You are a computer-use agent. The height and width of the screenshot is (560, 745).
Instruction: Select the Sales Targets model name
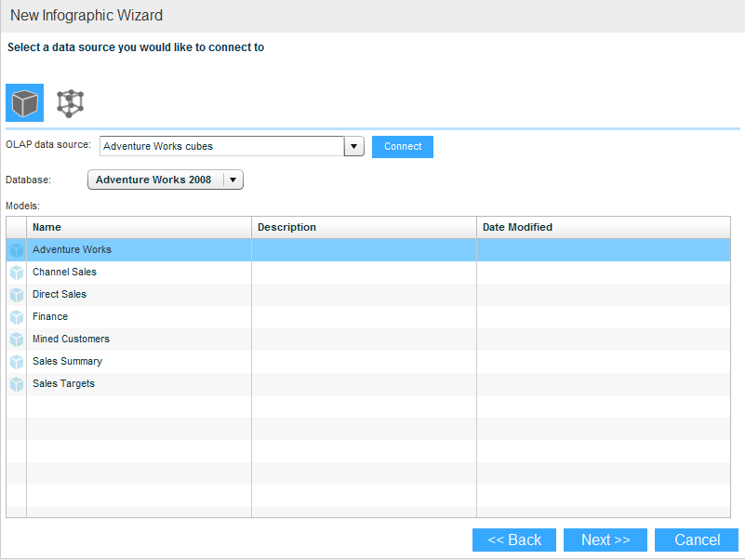(63, 384)
